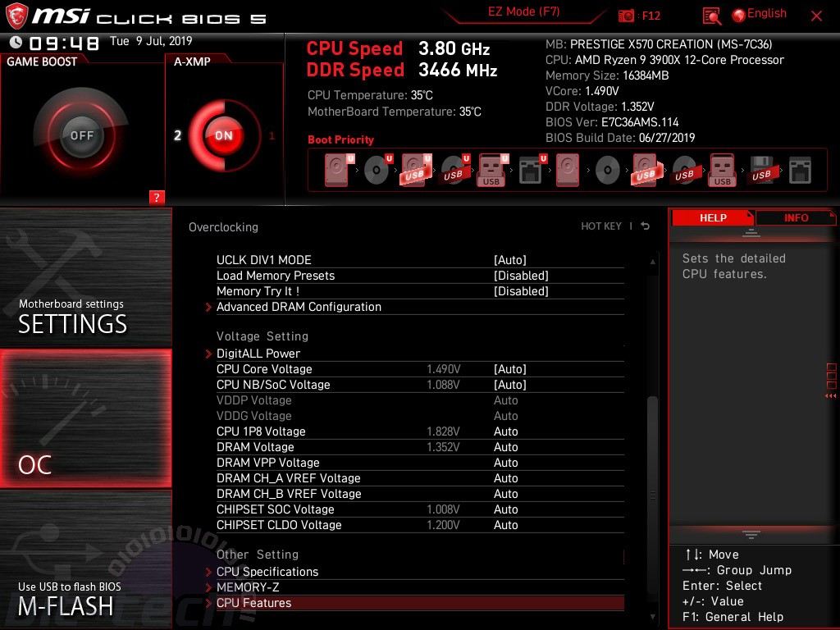Viewport: 840px width, 630px height.
Task: Toggle the A-XMP ON button
Action: pyautogui.click(x=224, y=135)
